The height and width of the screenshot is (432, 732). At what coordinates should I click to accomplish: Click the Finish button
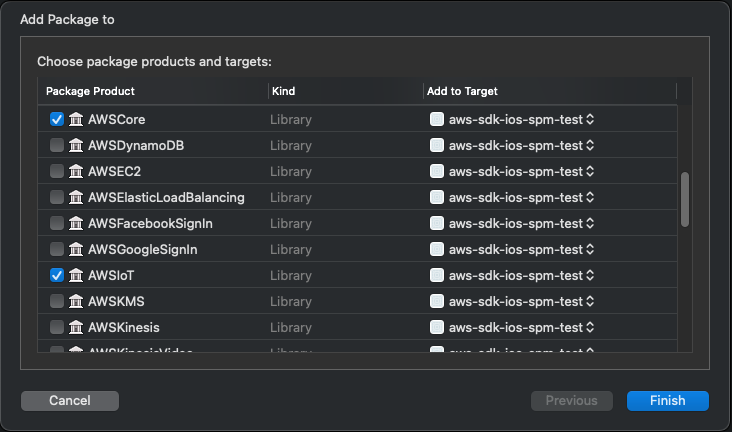668,401
